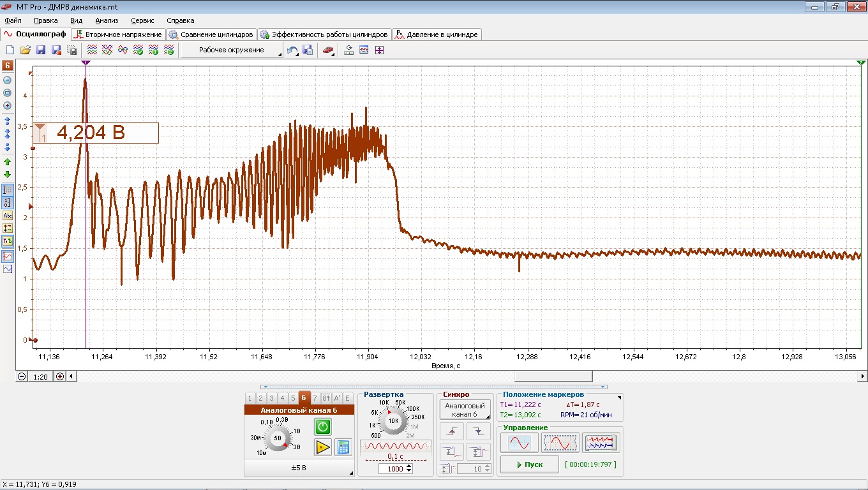868x490 pixels.
Task: Click the workspace save icon beside undo
Action: pyautogui.click(x=308, y=50)
